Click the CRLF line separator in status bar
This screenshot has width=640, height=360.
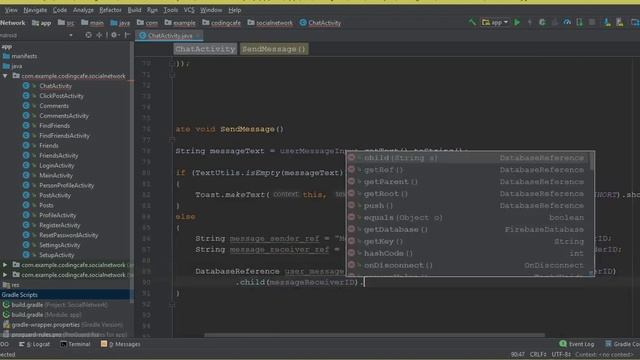(x=538, y=355)
